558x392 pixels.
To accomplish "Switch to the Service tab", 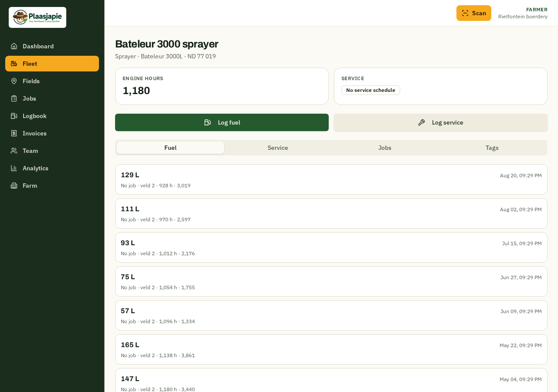I will 278,148.
